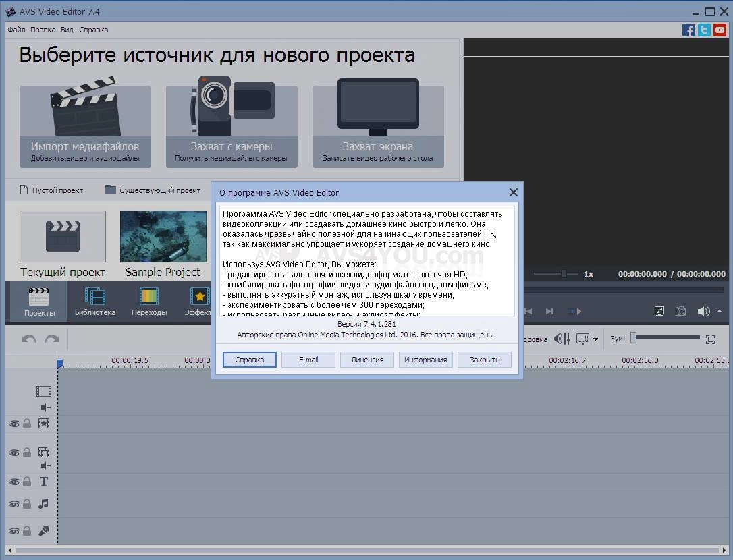Click Пустой проект option

pos(51,190)
